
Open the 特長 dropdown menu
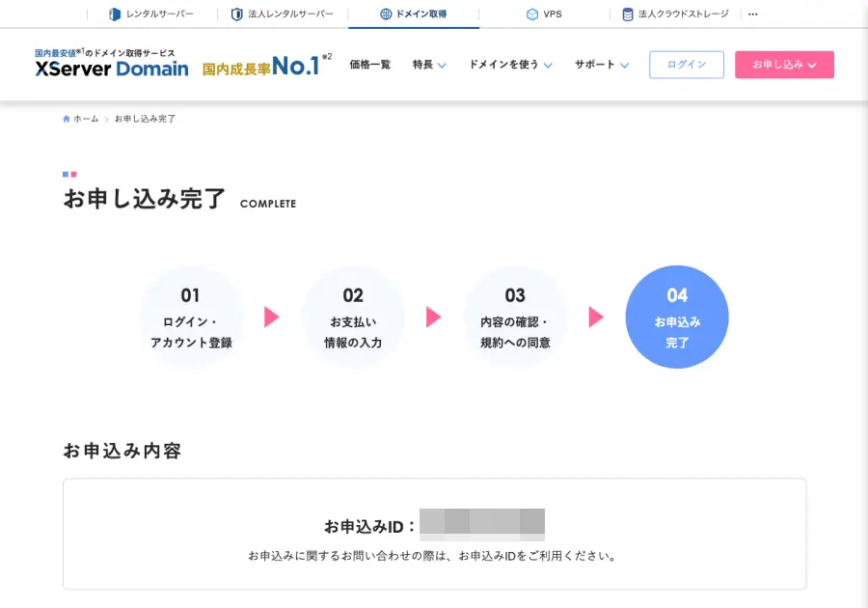(x=427, y=65)
